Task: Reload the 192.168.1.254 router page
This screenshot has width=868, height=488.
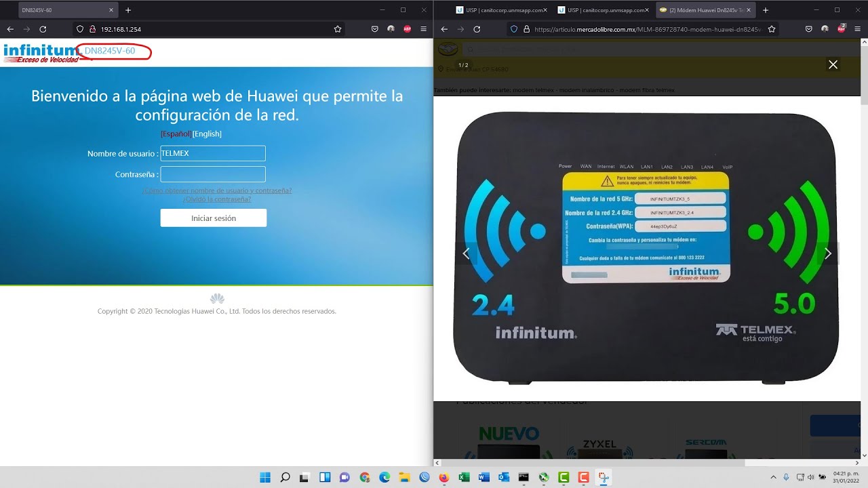Action: [x=43, y=29]
